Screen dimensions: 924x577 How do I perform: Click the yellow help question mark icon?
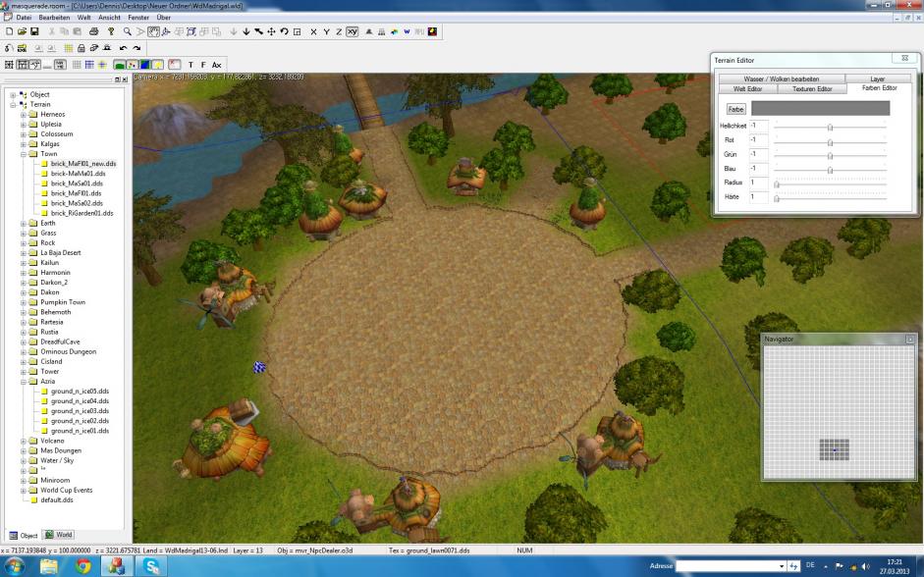111,31
